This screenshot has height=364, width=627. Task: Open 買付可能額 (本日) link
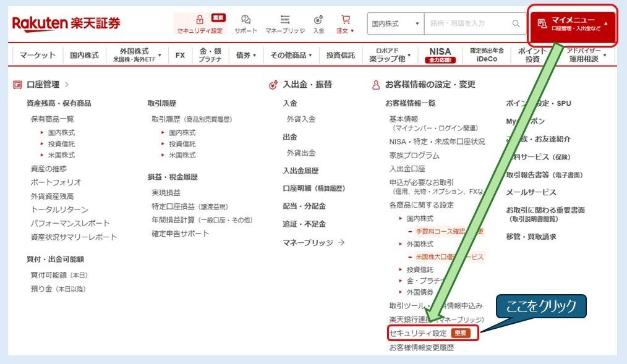point(59,275)
